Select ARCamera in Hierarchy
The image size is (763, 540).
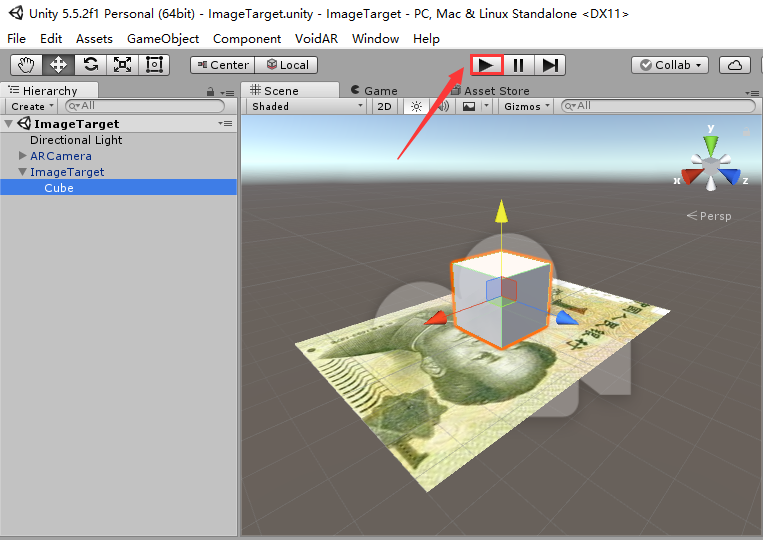pos(61,156)
